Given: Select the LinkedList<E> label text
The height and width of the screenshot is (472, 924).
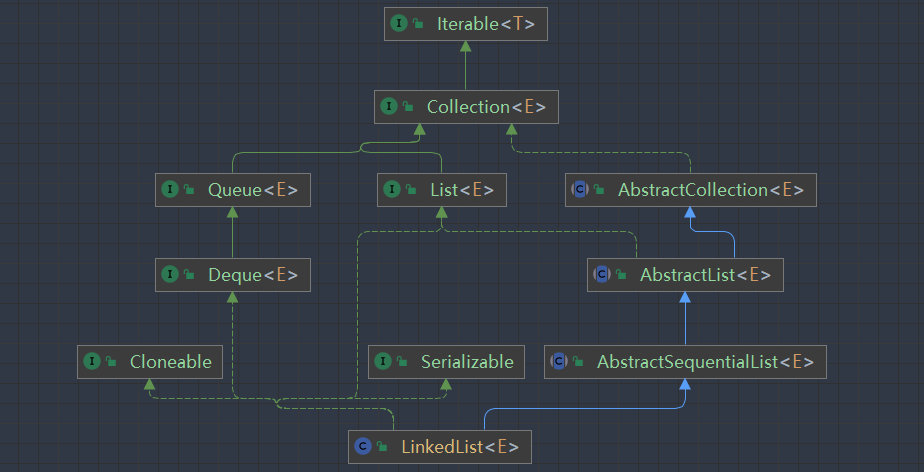Looking at the screenshot, I should 458,446.
